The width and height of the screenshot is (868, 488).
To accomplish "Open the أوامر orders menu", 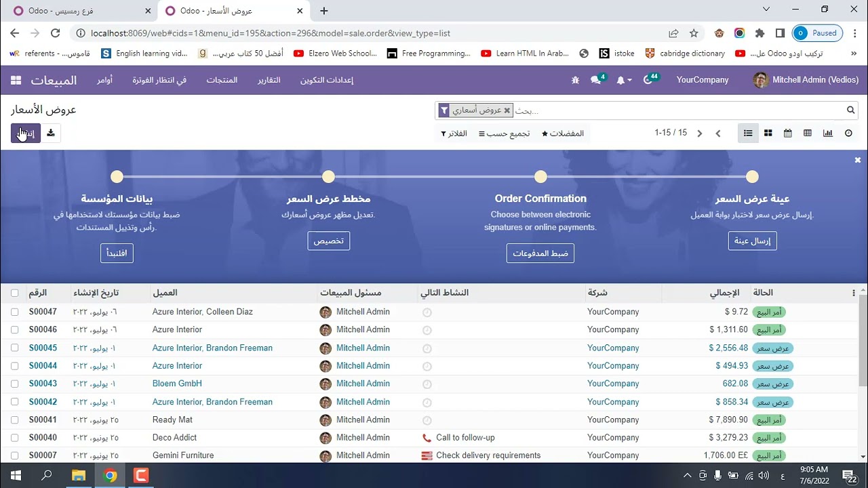I will pos(104,80).
